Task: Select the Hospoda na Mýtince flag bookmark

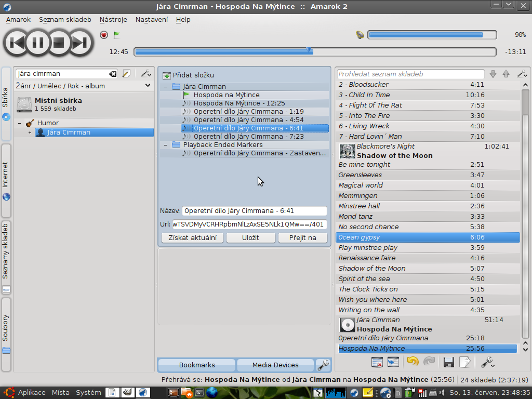Action: pyautogui.click(x=227, y=95)
